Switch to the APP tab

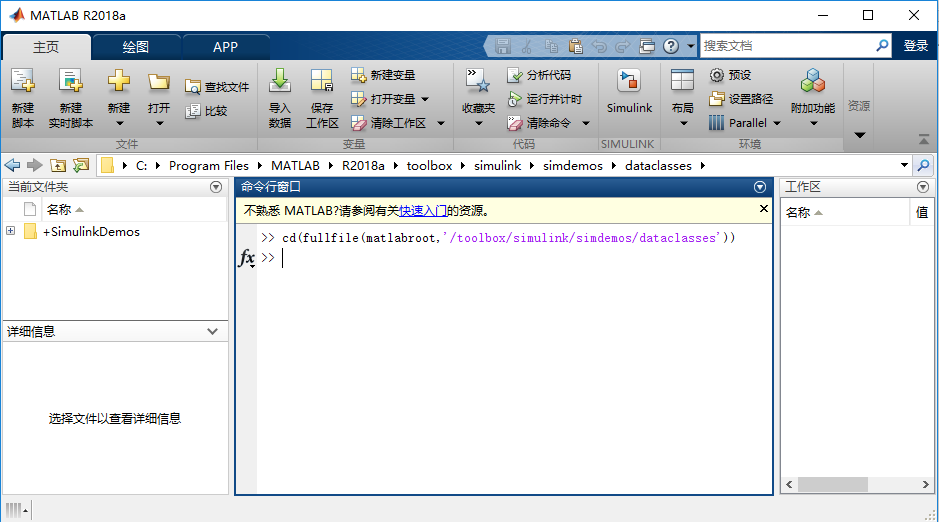pos(225,47)
